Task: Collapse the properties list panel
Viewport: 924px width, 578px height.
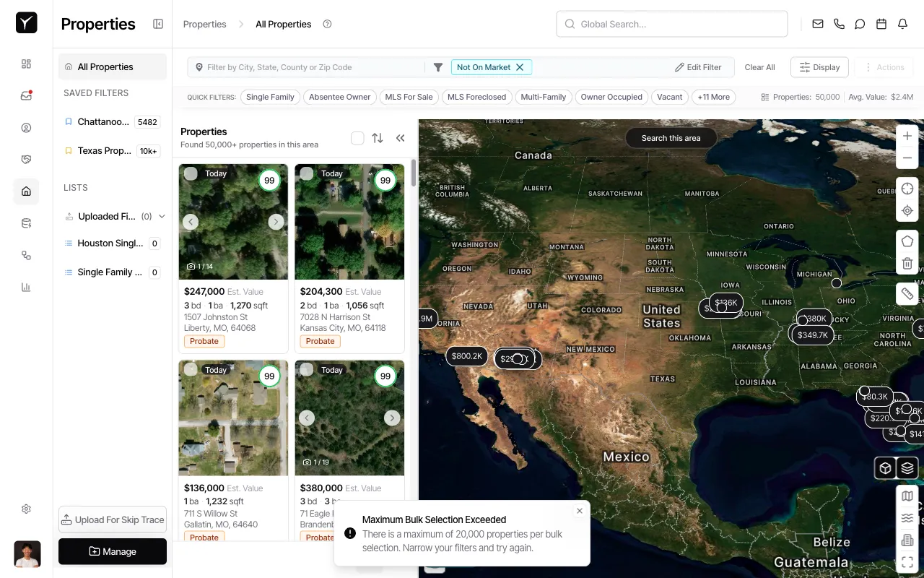Action: (400, 138)
